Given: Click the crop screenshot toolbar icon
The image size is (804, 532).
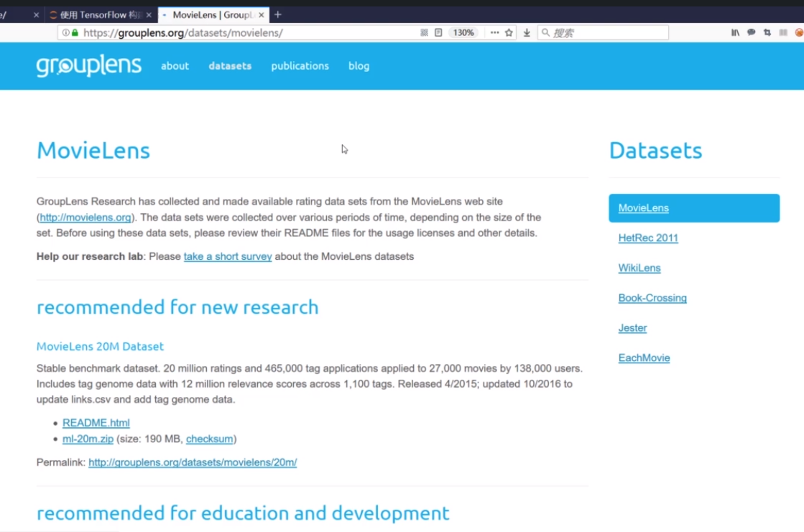Looking at the screenshot, I should [767, 33].
